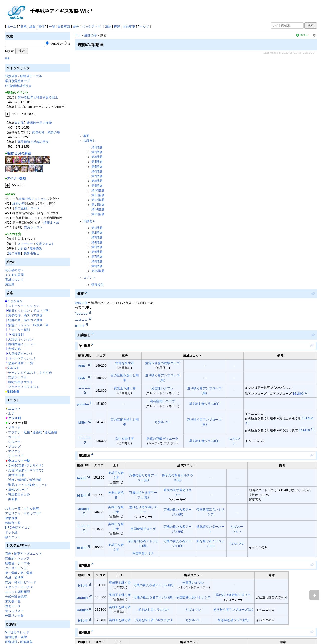Open the 5ch現行スレッド link

point(17,632)
